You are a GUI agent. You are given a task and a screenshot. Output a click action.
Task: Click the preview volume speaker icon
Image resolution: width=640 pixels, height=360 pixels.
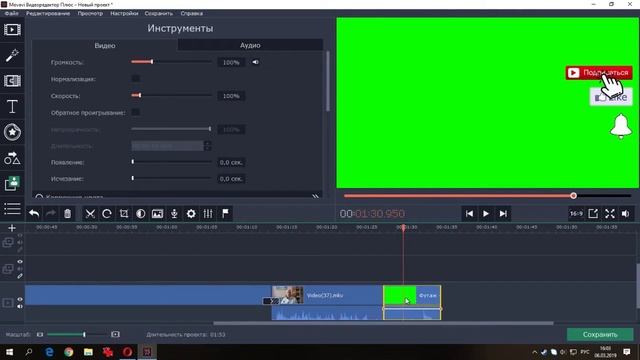(625, 213)
